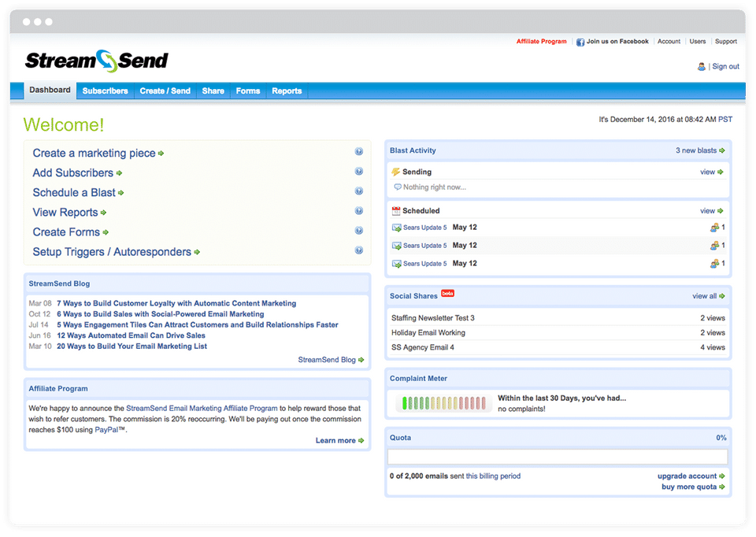The image size is (756, 537).
Task: Open help icon for Schedule a Blast
Action: click(x=359, y=191)
